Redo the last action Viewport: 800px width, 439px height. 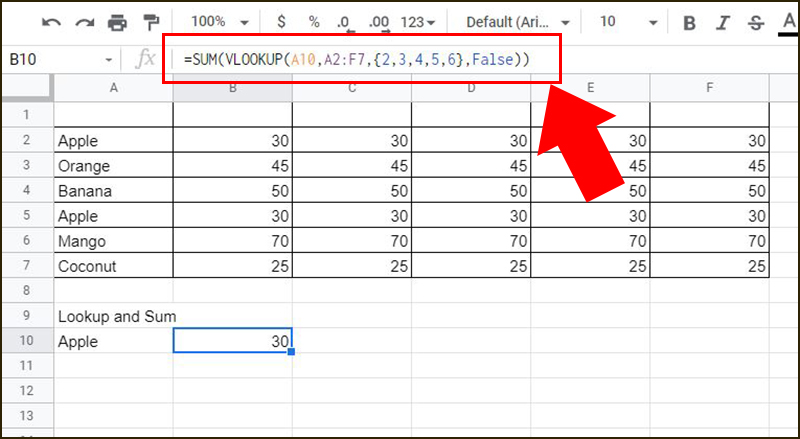click(x=84, y=22)
